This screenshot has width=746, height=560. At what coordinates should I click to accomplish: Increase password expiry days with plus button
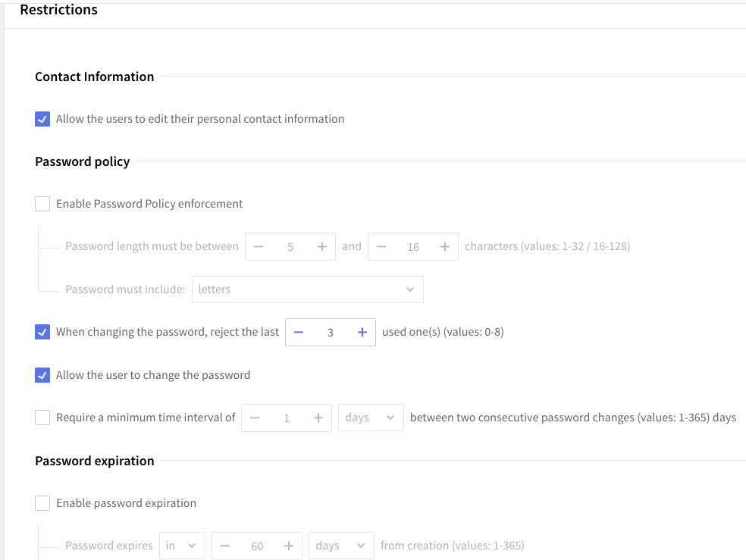tap(288, 546)
